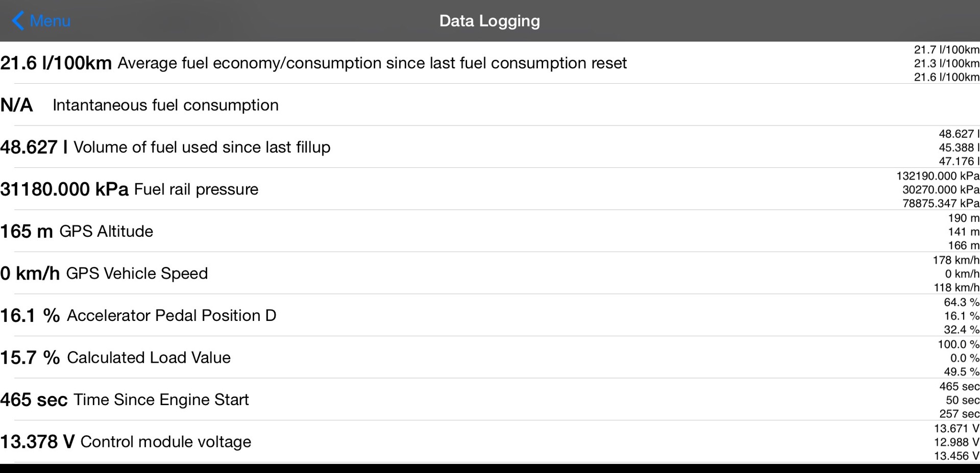The height and width of the screenshot is (473, 980).
Task: Tap the 100.0 % load maximum stat
Action: tap(958, 344)
